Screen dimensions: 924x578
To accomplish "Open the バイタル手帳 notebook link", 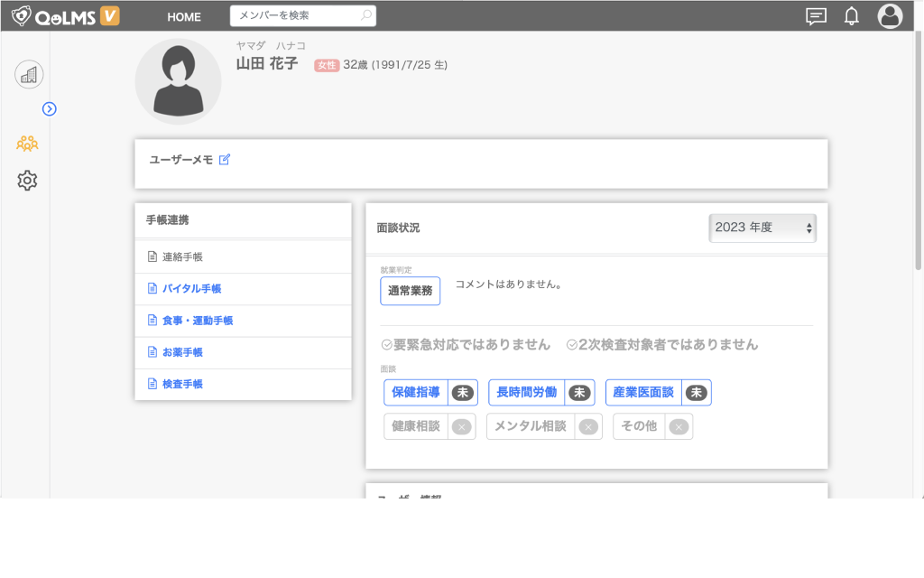I will pyautogui.click(x=191, y=289).
